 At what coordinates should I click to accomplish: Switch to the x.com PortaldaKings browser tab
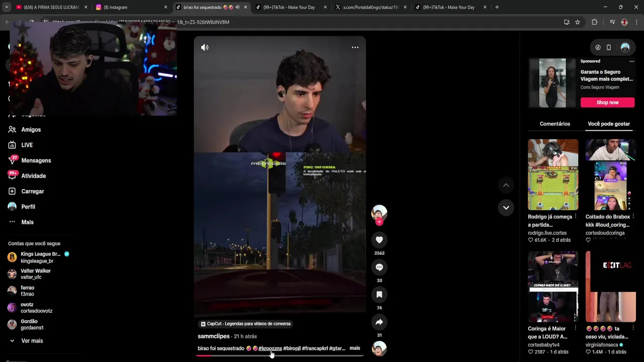(371, 7)
